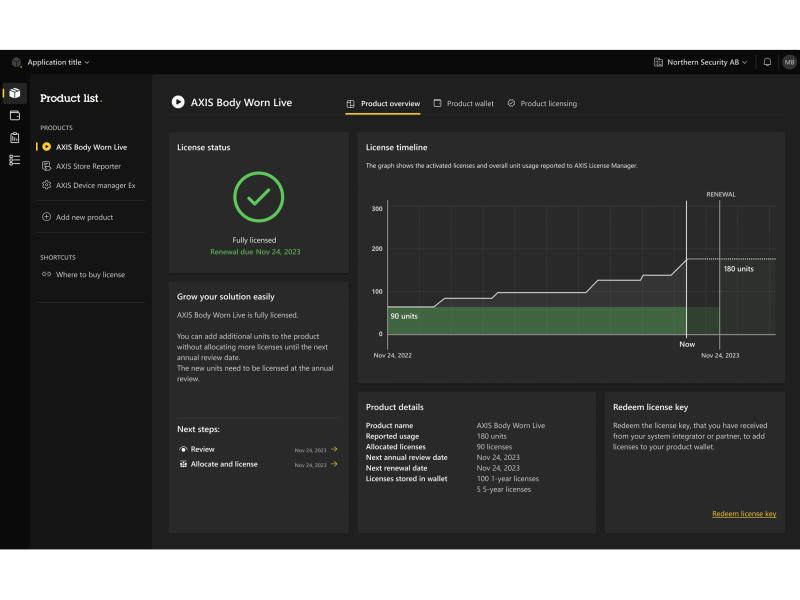Click the large play icon in product header
Image resolution: width=800 pixels, height=600 pixels.
point(178,102)
